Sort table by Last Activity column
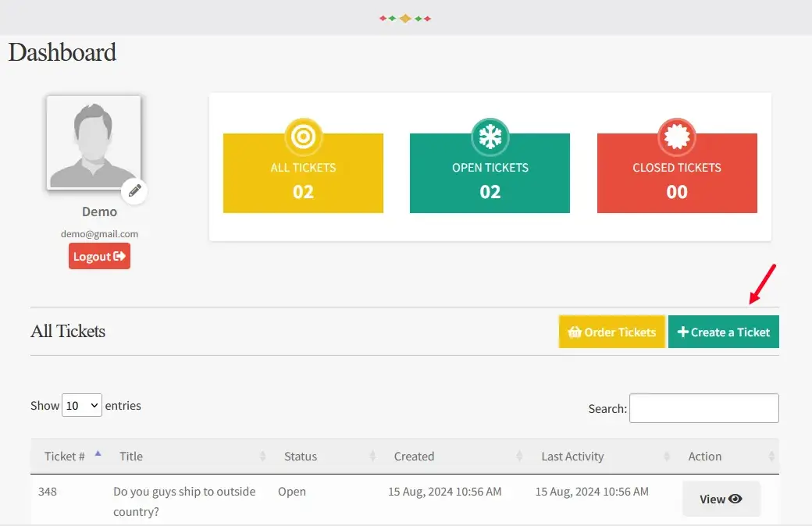The image size is (812, 526). (601, 456)
